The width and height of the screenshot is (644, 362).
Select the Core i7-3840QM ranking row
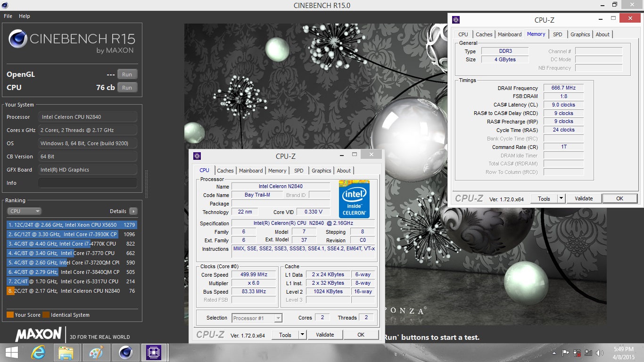point(71,272)
